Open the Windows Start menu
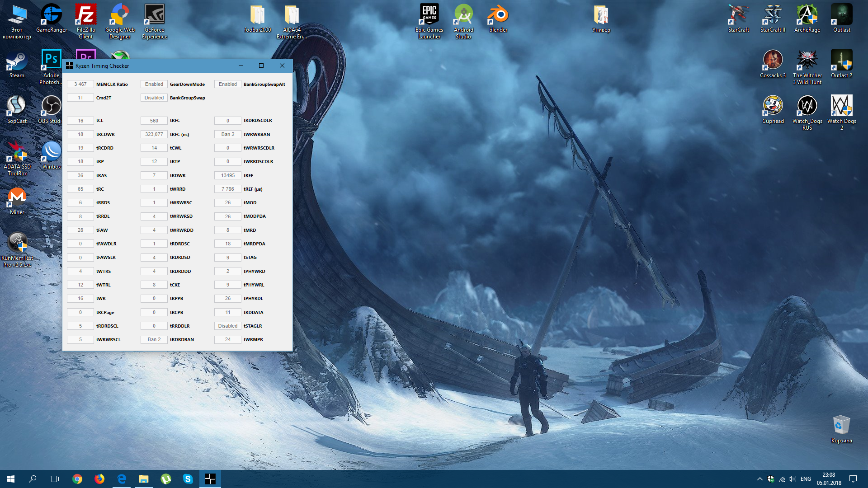This screenshot has width=868, height=488. tap(11, 479)
